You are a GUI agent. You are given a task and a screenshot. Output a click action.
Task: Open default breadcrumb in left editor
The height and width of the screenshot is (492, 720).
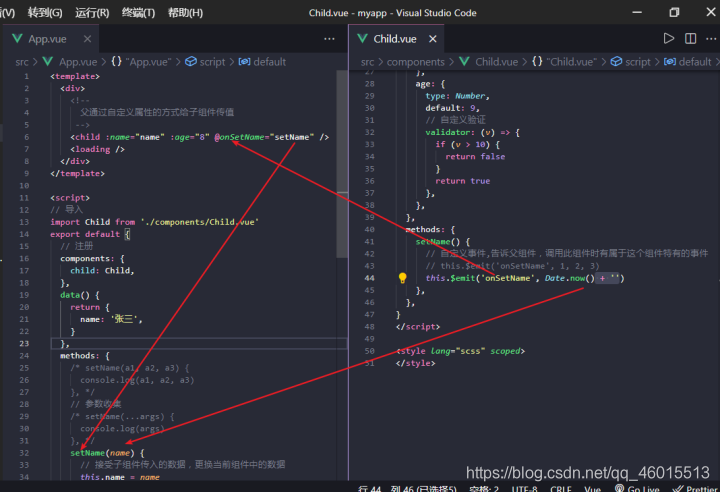click(x=270, y=62)
